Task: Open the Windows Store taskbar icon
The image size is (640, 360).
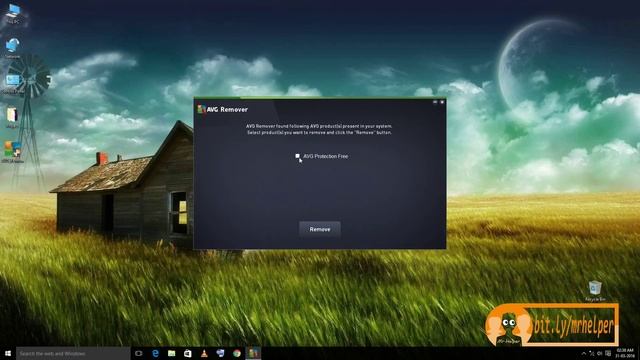Action: pos(187,353)
